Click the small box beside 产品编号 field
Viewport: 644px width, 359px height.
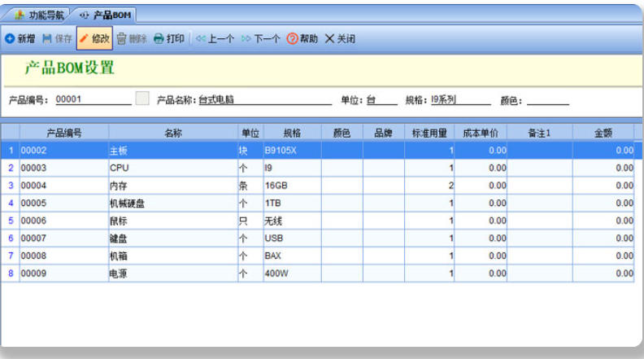point(142,99)
